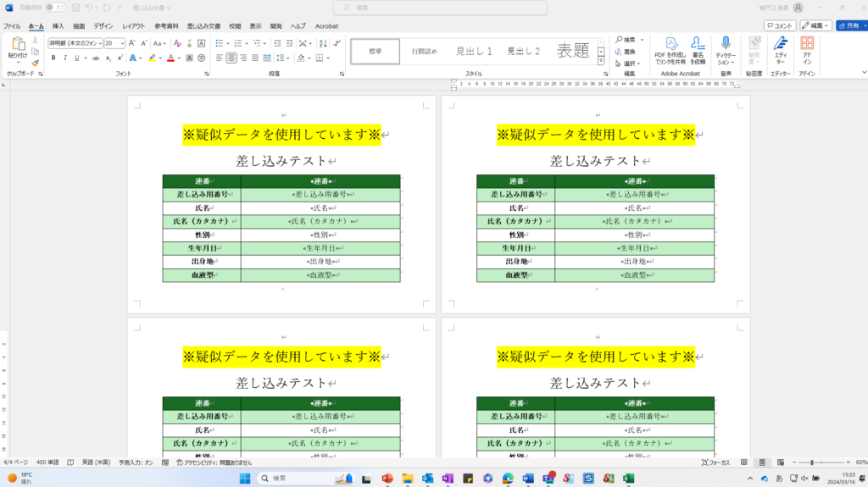The height and width of the screenshot is (487, 868).
Task: Click the Format Painter brush icon
Action: coord(35,63)
